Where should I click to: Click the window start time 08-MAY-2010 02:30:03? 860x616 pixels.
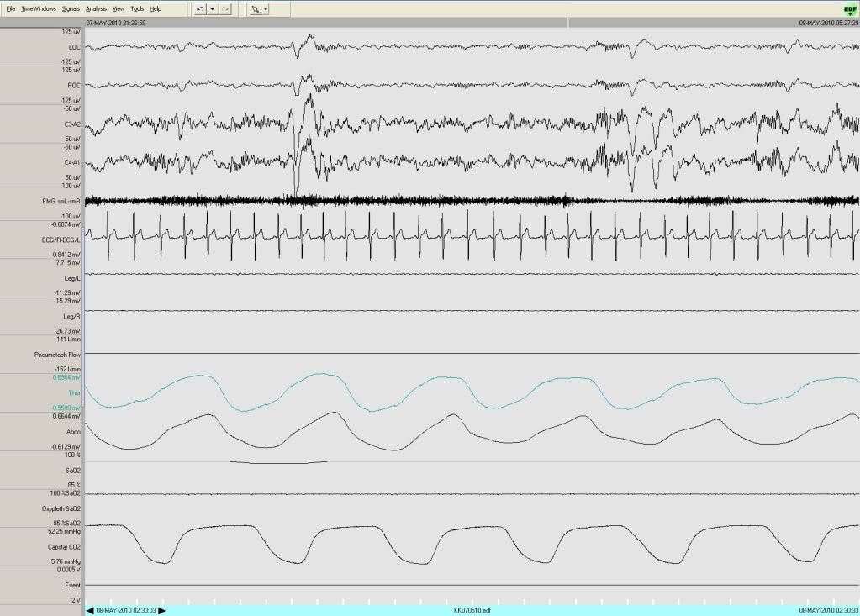tap(126, 610)
